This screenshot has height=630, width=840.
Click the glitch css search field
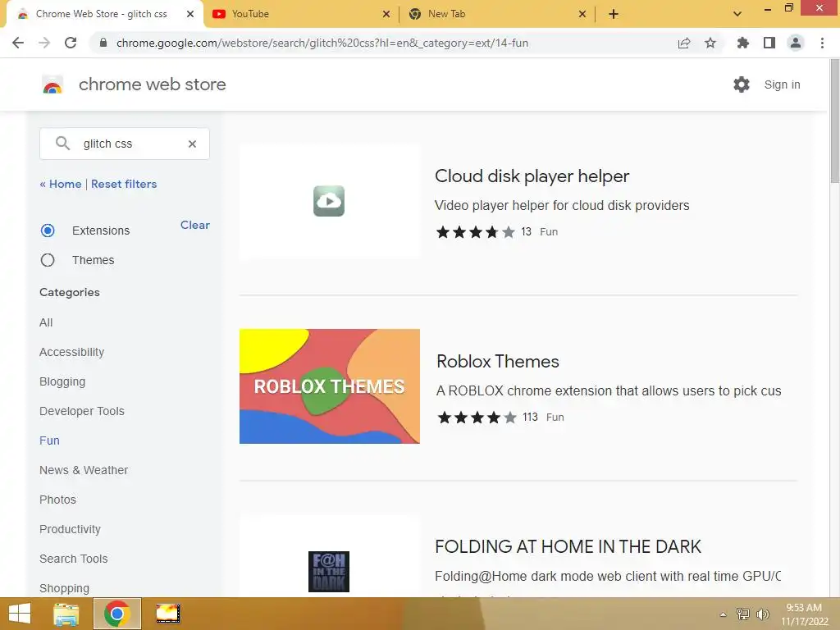125,144
